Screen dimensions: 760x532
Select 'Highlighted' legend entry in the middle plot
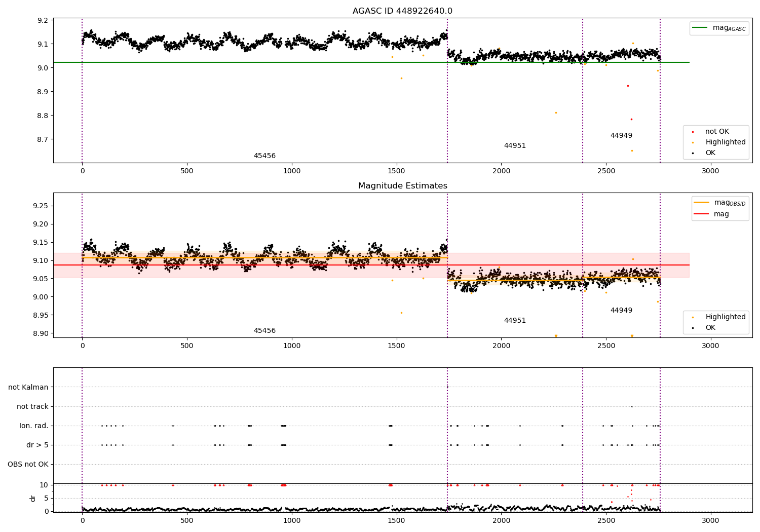(x=725, y=317)
